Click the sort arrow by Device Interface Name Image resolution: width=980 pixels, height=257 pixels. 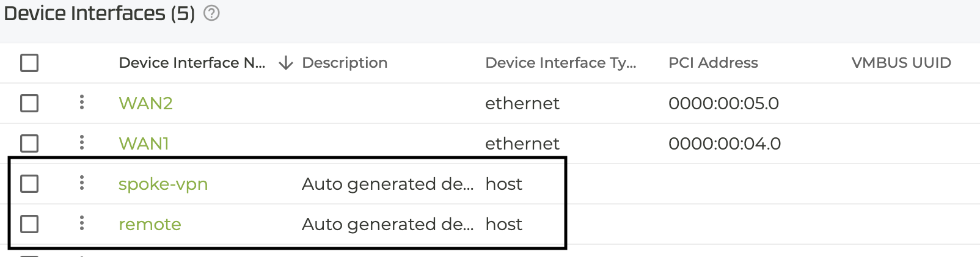point(286,63)
